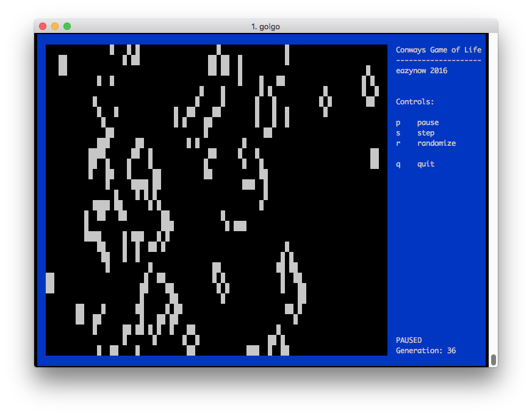Click the 'PAUSED' status text
This screenshot has height=416, width=532.
[x=409, y=340]
